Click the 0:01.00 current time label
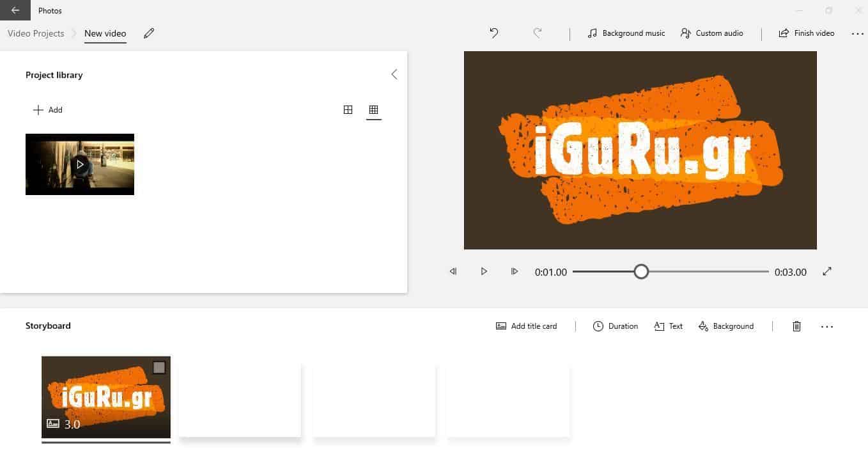 point(551,272)
